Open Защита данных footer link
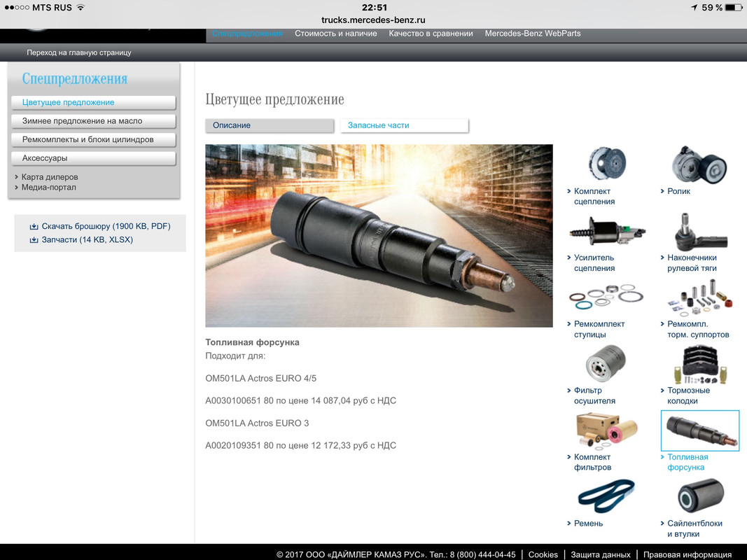 (600, 555)
